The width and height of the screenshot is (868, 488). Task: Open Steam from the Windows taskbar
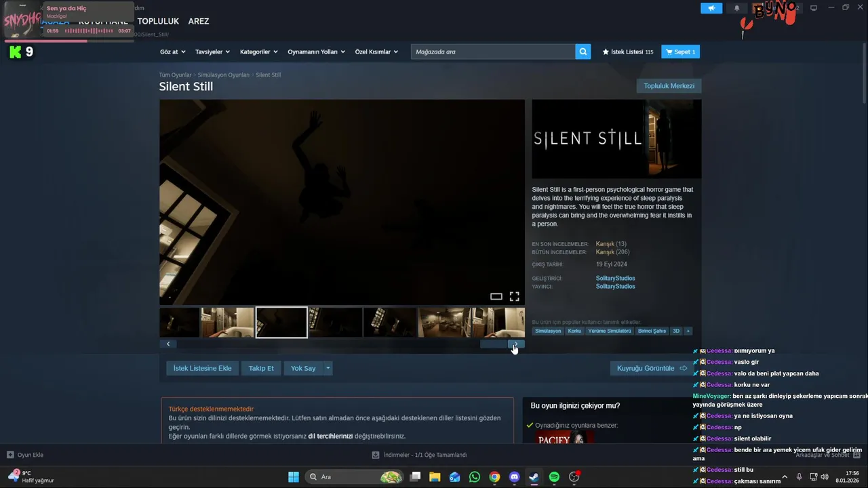pos(534,476)
